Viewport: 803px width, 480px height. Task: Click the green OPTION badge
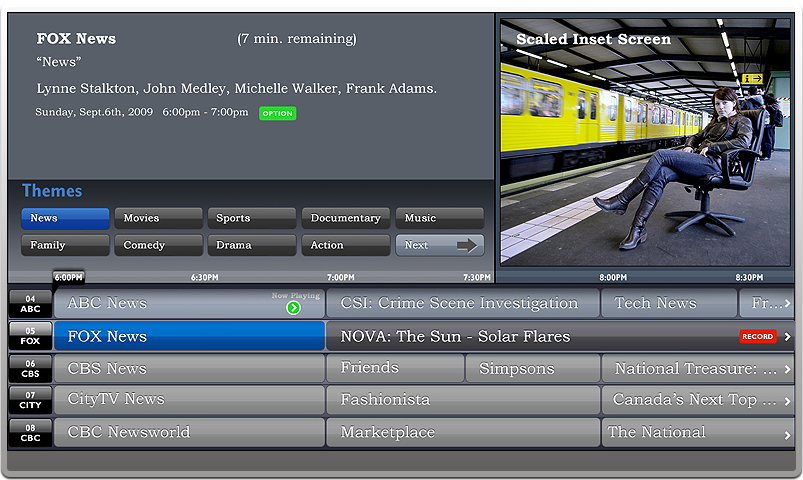pos(278,113)
